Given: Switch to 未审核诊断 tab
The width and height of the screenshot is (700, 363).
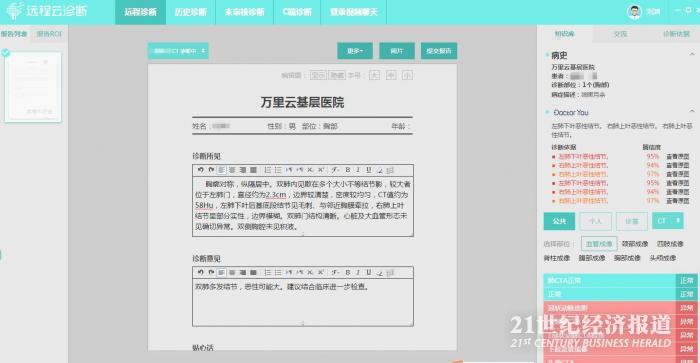Looking at the screenshot, I should coord(244,12).
